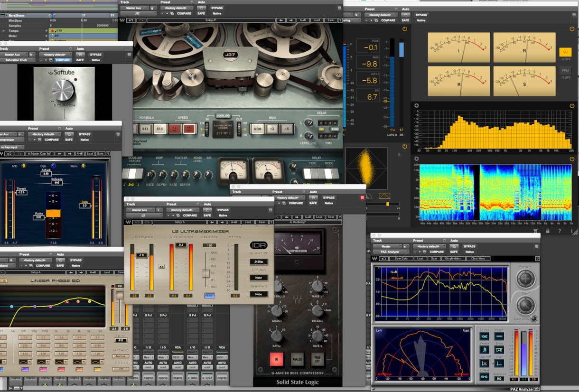
Task: Select the PPM meter mode tab
Action: pyautogui.click(x=565, y=71)
